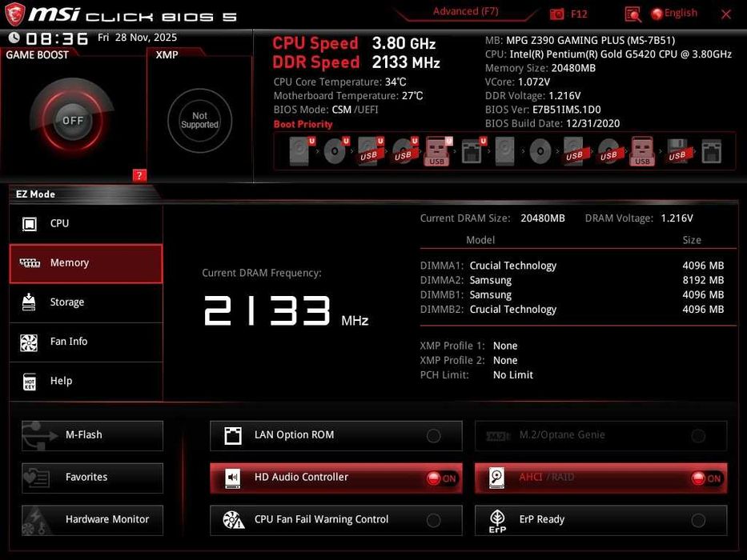Toggle the GAME BOOST knob
This screenshot has height=560, width=747.
click(x=73, y=121)
